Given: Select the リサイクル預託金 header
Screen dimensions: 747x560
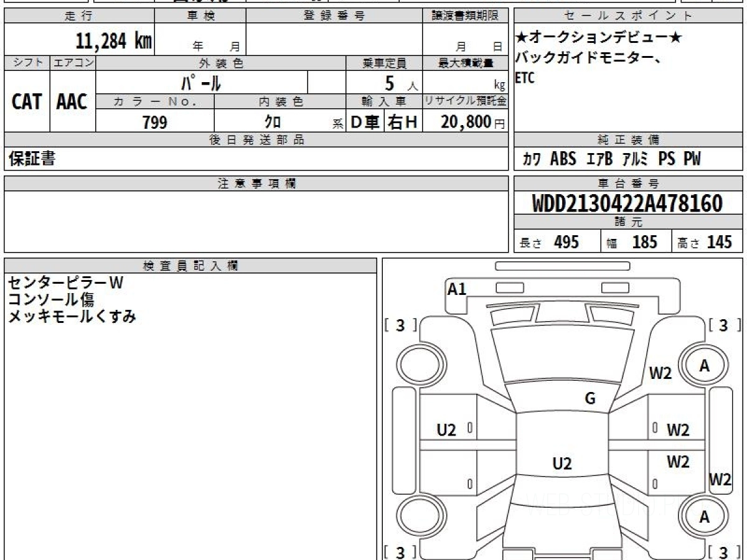Looking at the screenshot, I should coord(466,101).
